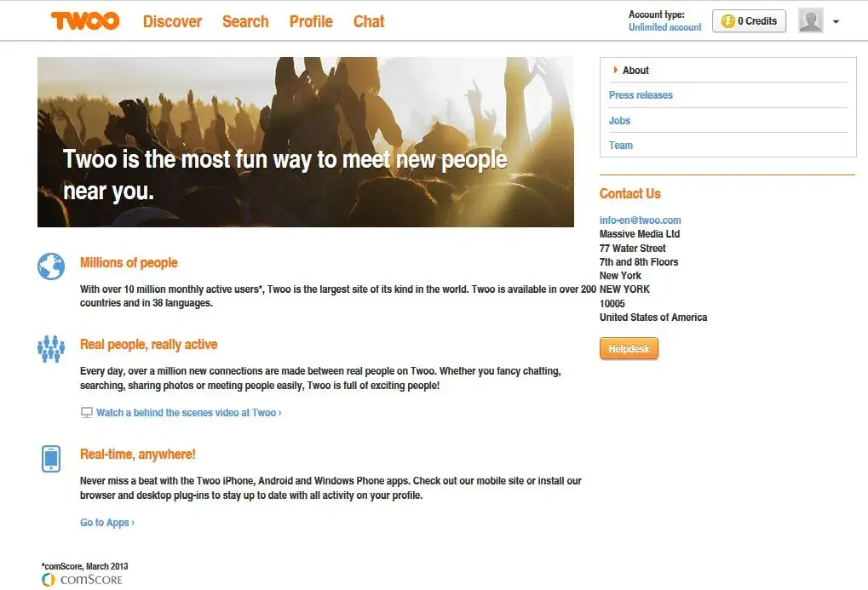Click the blue globe icon
The height and width of the screenshot is (590, 868).
(51, 266)
